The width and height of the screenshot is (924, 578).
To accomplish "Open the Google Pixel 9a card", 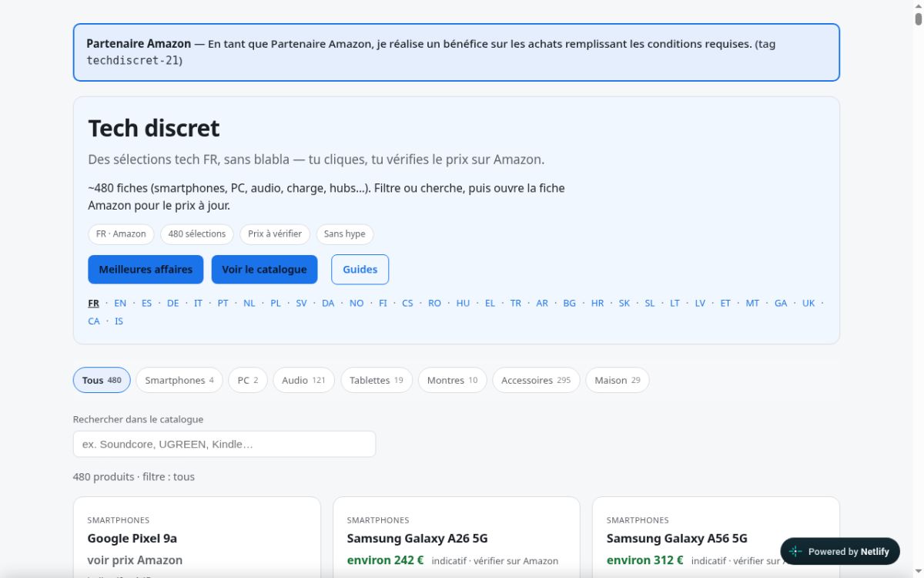I will click(197, 537).
